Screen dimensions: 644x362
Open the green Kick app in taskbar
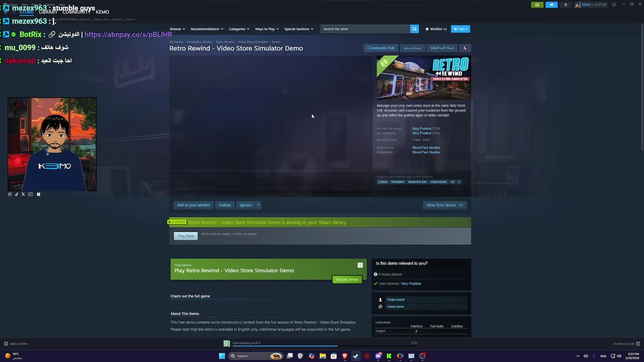[x=389, y=356]
